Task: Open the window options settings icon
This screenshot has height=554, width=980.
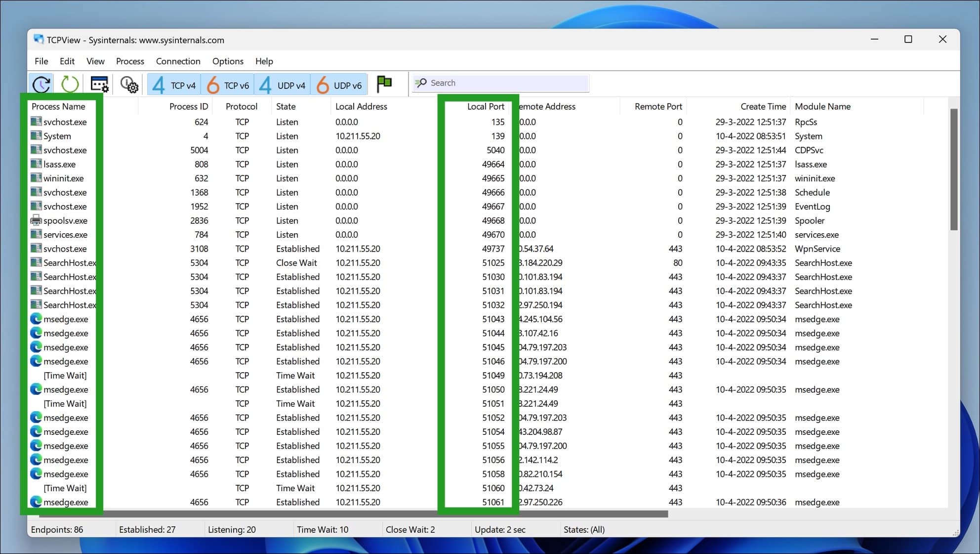Action: pos(99,84)
